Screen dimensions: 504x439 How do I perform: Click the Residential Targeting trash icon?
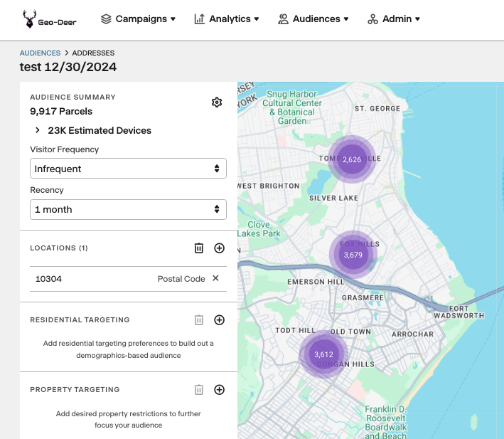point(199,320)
